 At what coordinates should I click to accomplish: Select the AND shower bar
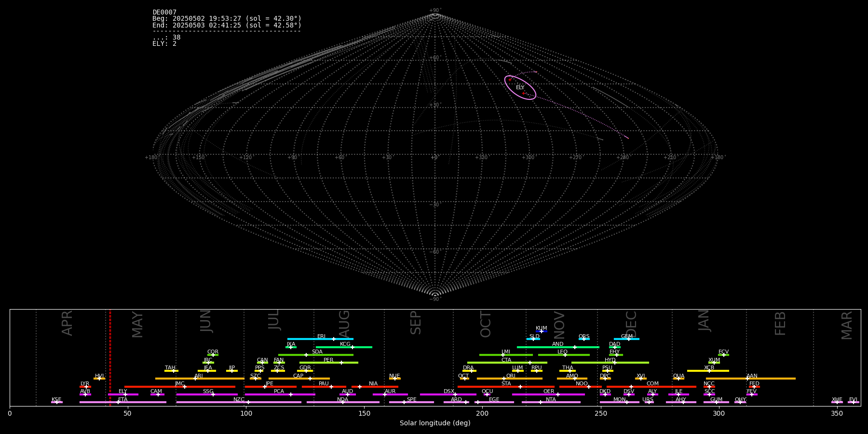pyautogui.click(x=558, y=347)
